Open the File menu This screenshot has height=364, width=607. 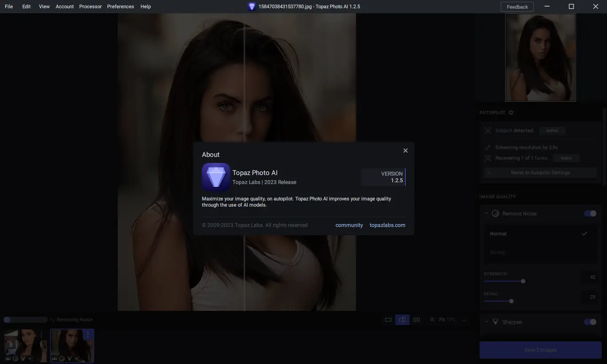coord(9,7)
